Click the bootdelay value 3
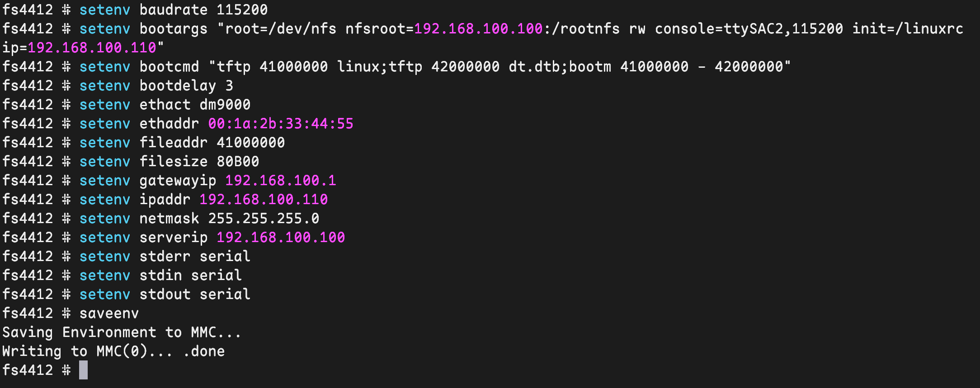The width and height of the screenshot is (980, 388). [229, 85]
